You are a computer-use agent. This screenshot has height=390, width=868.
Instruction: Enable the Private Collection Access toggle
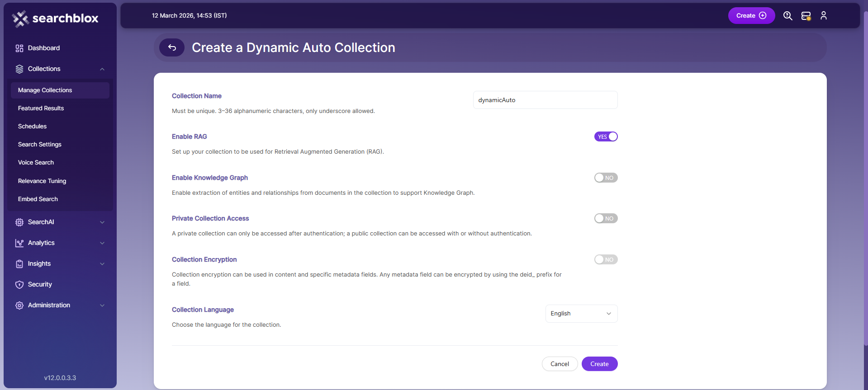[606, 218]
